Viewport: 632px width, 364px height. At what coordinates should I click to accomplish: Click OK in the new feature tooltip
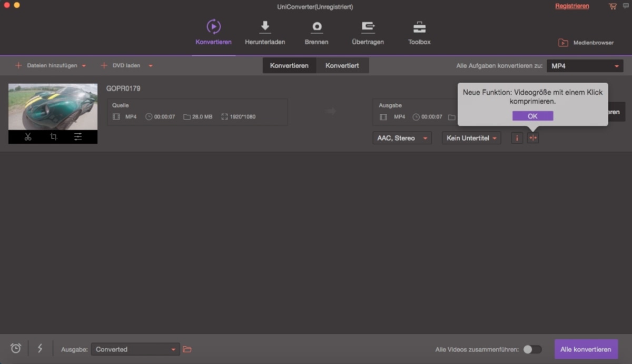[532, 116]
